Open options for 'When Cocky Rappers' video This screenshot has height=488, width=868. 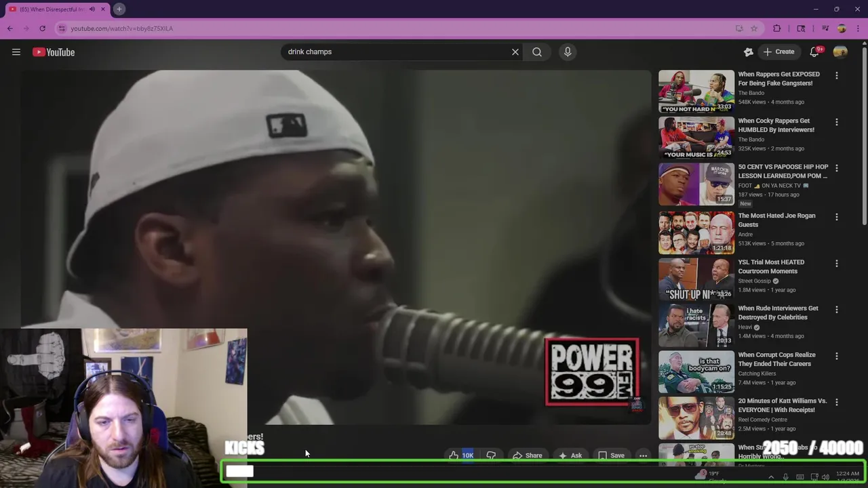836,122
